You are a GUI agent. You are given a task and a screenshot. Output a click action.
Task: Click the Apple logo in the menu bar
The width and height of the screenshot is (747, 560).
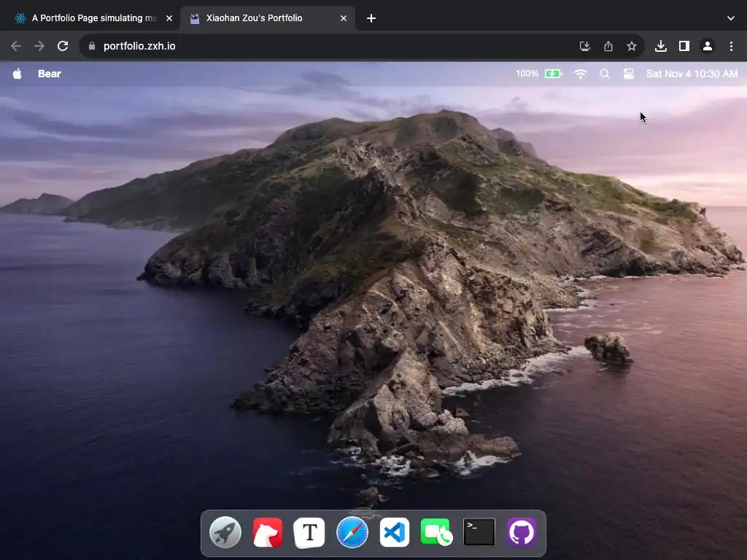pyautogui.click(x=18, y=74)
